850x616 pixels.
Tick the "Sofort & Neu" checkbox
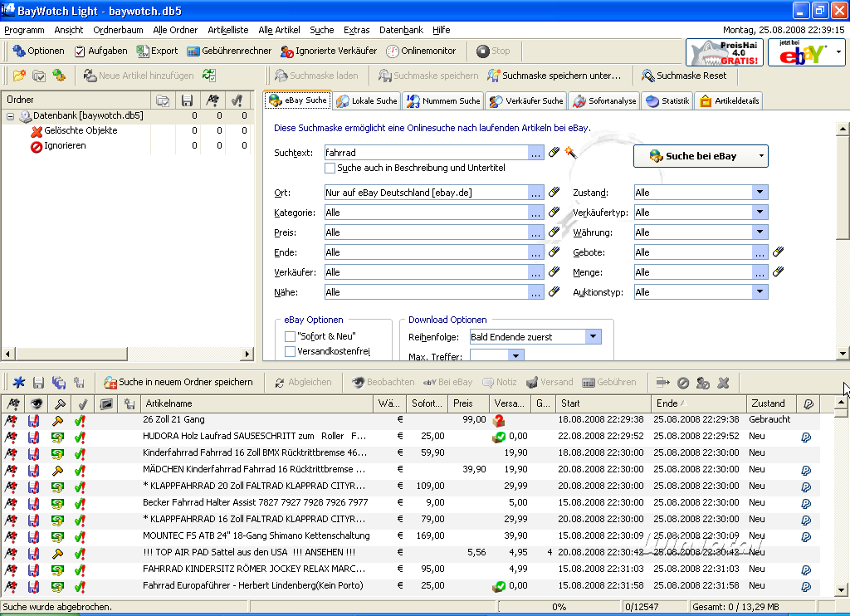click(290, 336)
